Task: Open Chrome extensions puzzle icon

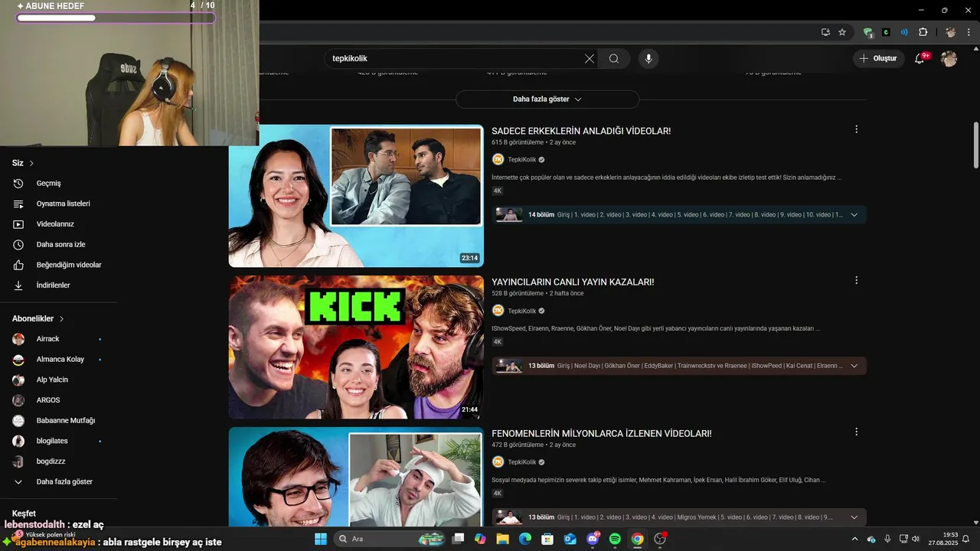Action: click(923, 32)
